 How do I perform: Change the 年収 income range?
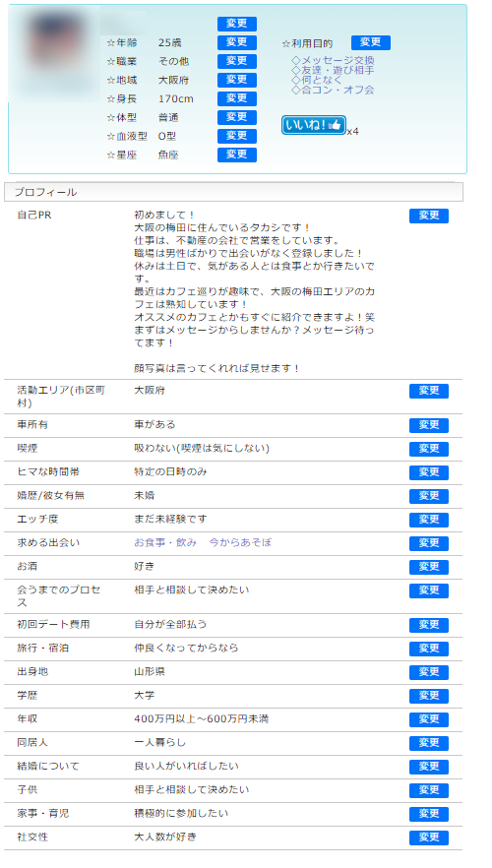[x=429, y=719]
